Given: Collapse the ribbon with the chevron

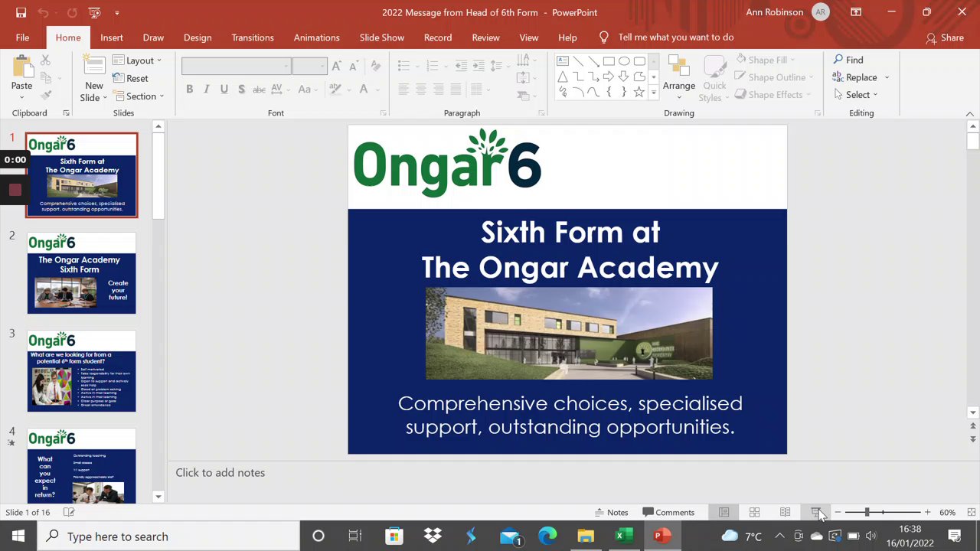Looking at the screenshot, I should click(969, 113).
